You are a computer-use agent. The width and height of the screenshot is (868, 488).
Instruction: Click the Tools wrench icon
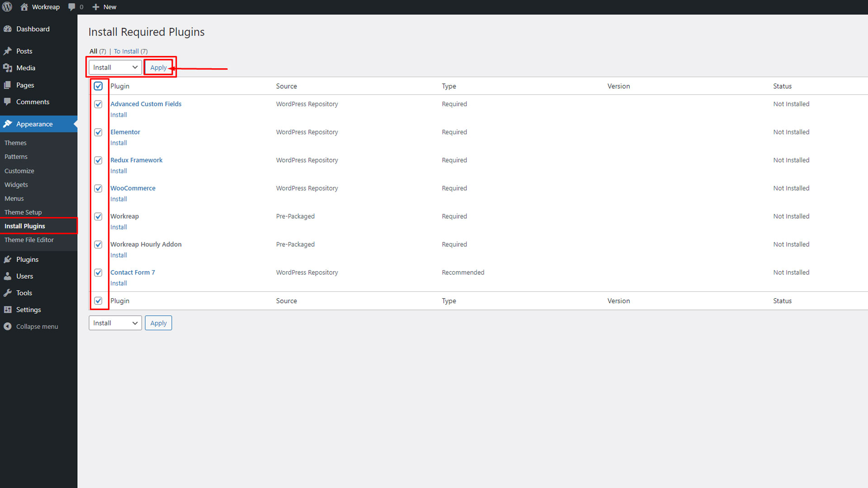click(x=8, y=293)
